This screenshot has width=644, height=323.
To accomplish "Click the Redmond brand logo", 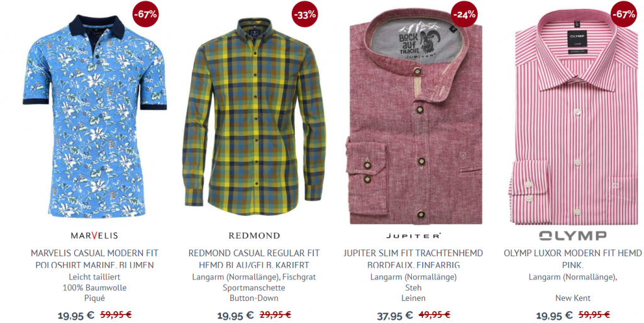I will click(x=254, y=235).
